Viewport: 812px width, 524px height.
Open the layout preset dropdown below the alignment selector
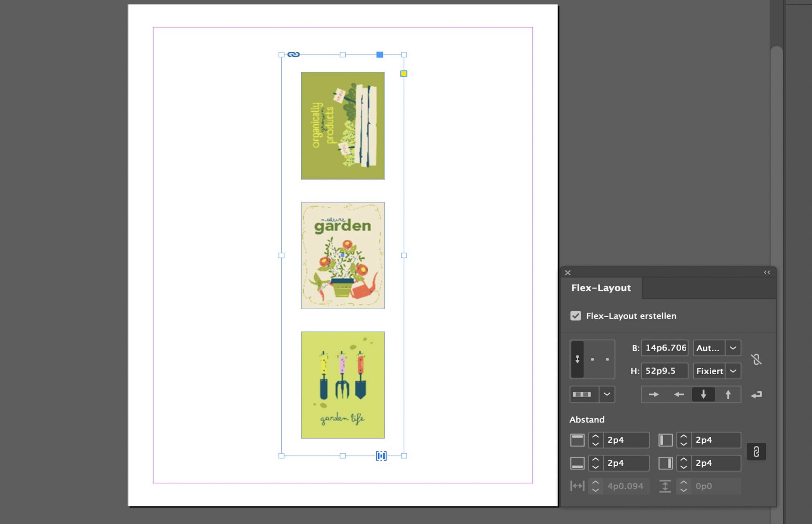point(607,394)
